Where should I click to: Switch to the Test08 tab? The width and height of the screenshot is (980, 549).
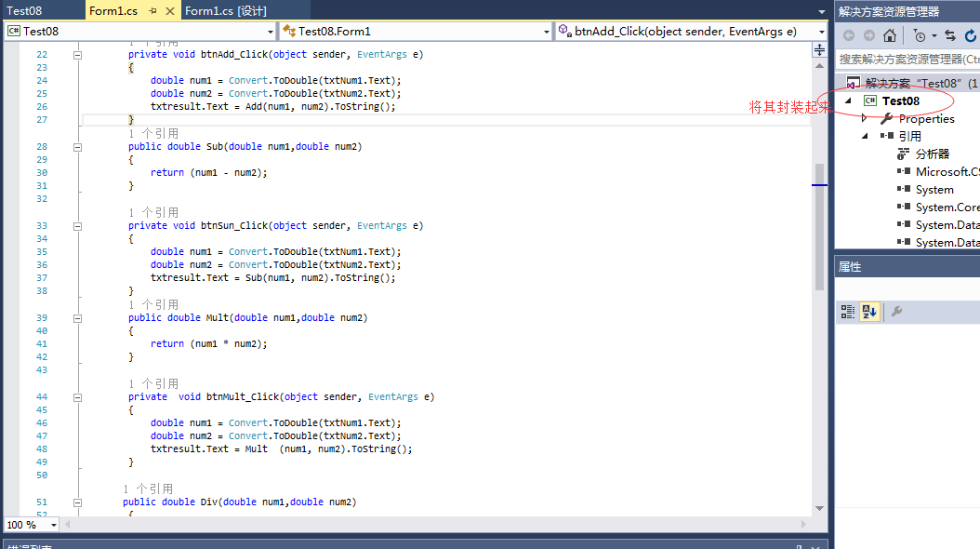tap(24, 10)
